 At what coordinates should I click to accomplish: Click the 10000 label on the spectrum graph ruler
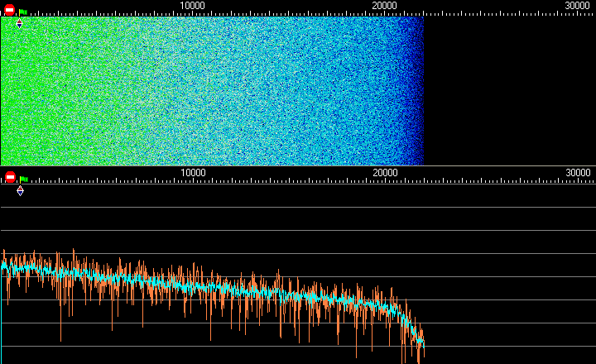pyautogui.click(x=193, y=173)
